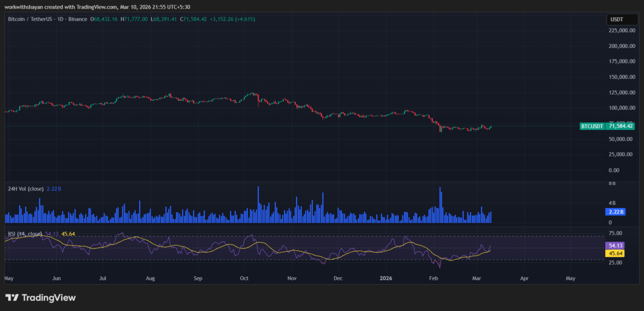Click the purple 54.13 RSI axis tag
The height and width of the screenshot is (311, 644).
(613, 245)
